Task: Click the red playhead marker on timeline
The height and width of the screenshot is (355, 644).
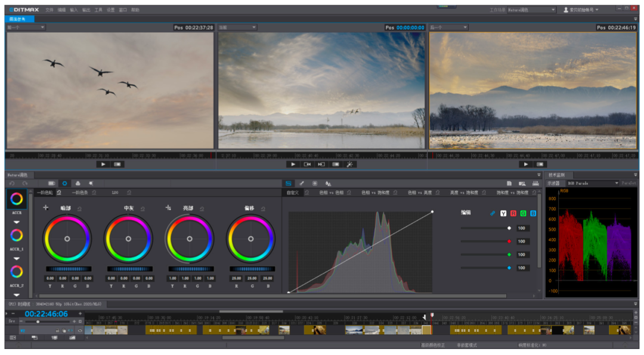Action: pos(432,316)
